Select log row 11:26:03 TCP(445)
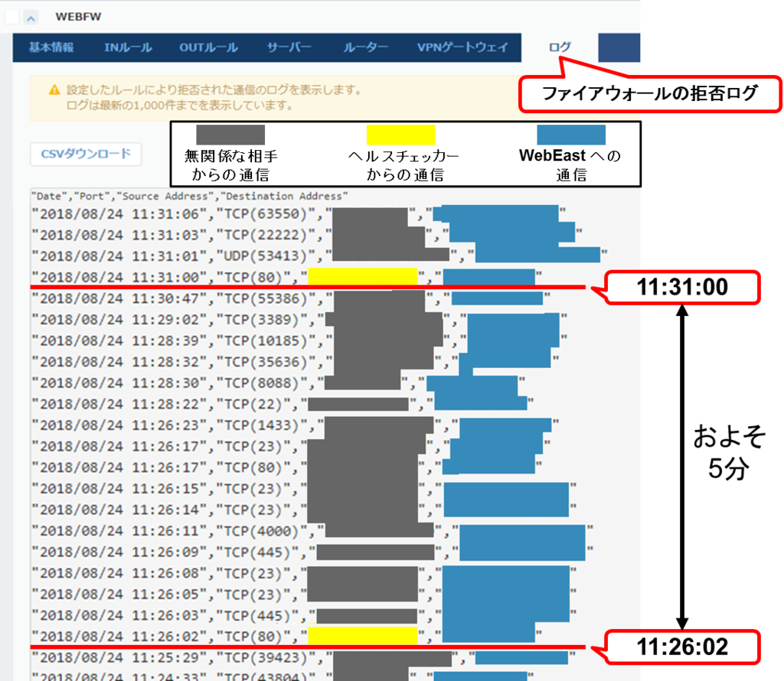This screenshot has height=681, width=784. click(x=303, y=615)
